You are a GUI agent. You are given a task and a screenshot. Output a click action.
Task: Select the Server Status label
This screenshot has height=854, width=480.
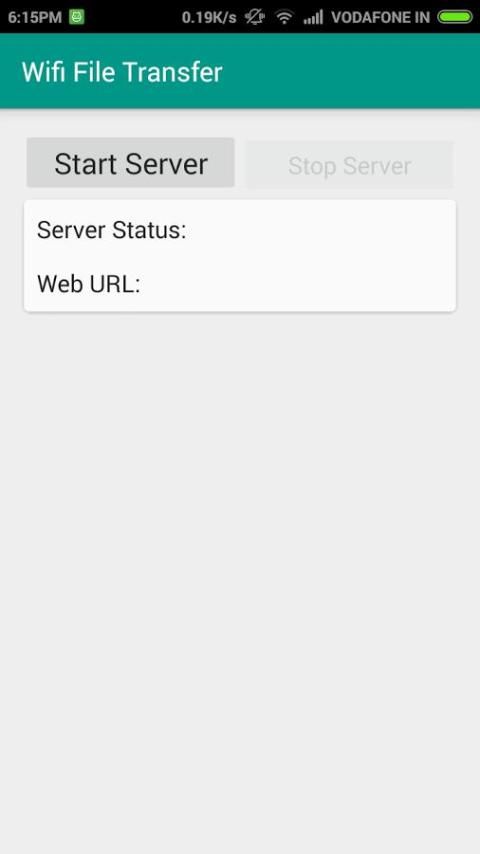click(112, 230)
